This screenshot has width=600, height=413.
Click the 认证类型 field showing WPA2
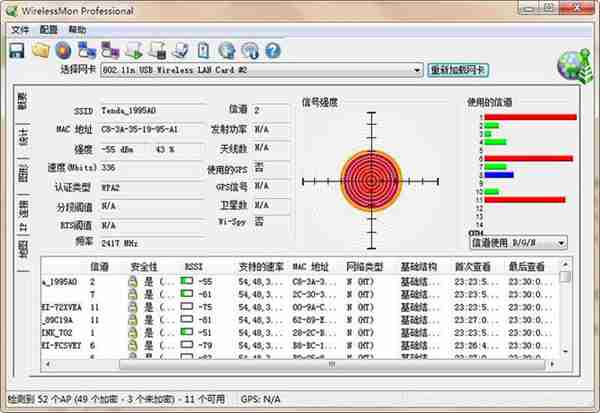point(151,188)
